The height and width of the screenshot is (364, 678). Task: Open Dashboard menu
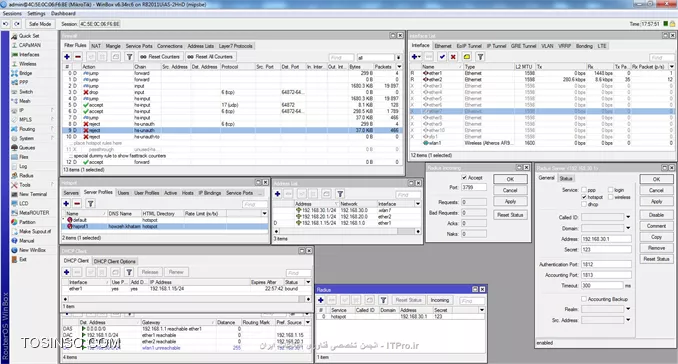point(63,13)
